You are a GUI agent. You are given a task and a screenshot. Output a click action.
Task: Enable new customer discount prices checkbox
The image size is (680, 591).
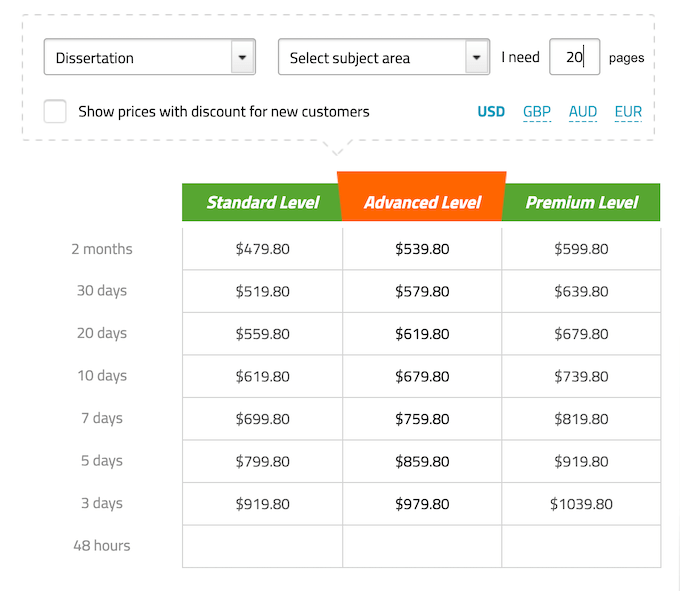pyautogui.click(x=55, y=112)
